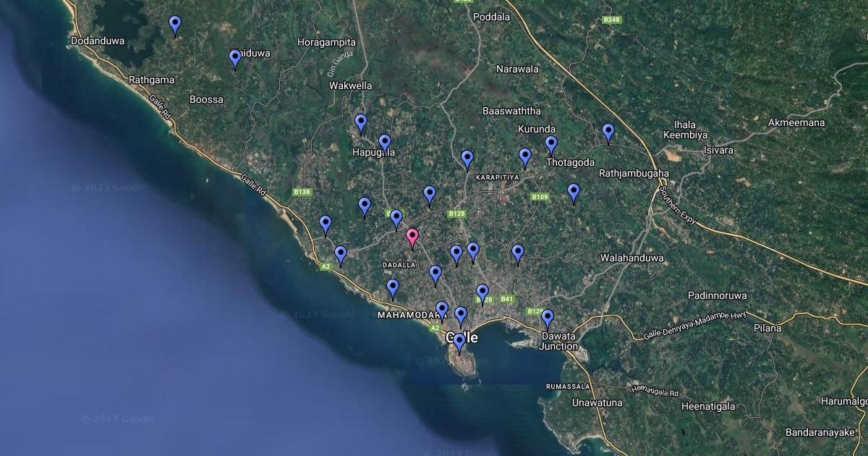Select the blue marker left of Rathjambugaha, near expressway
Viewport: 868px width, 456px height.
pos(608,132)
